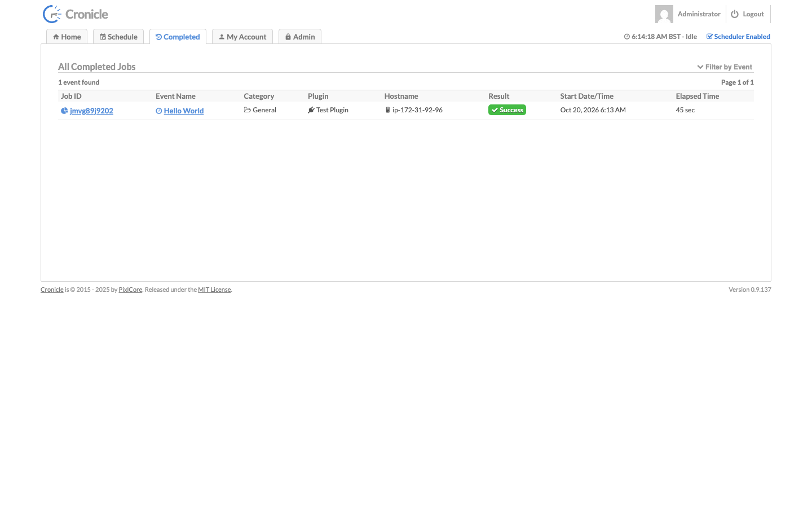
Task: Click the Version 0.9.137 text
Action: [750, 290]
